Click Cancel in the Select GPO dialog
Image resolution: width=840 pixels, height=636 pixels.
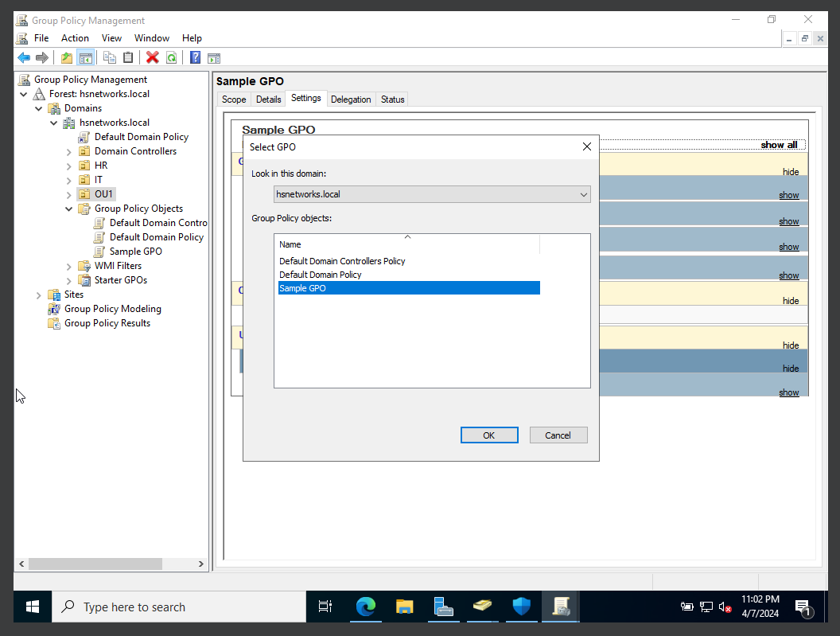[x=558, y=435]
